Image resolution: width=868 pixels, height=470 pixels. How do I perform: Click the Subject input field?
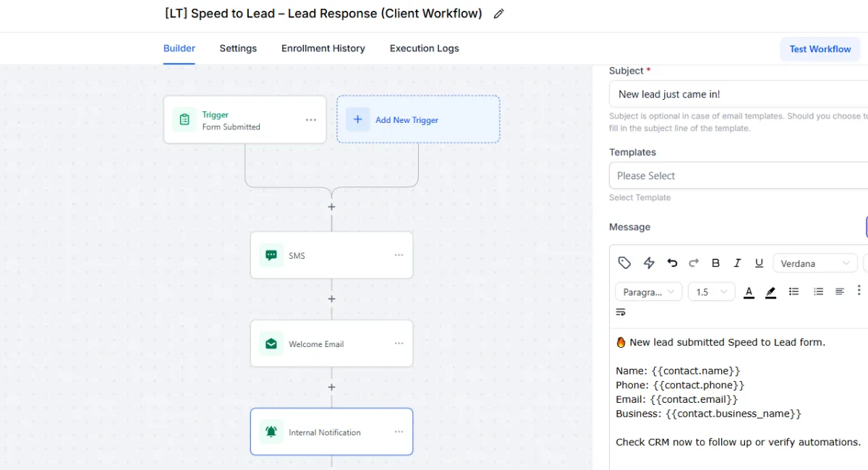pyautogui.click(x=739, y=94)
